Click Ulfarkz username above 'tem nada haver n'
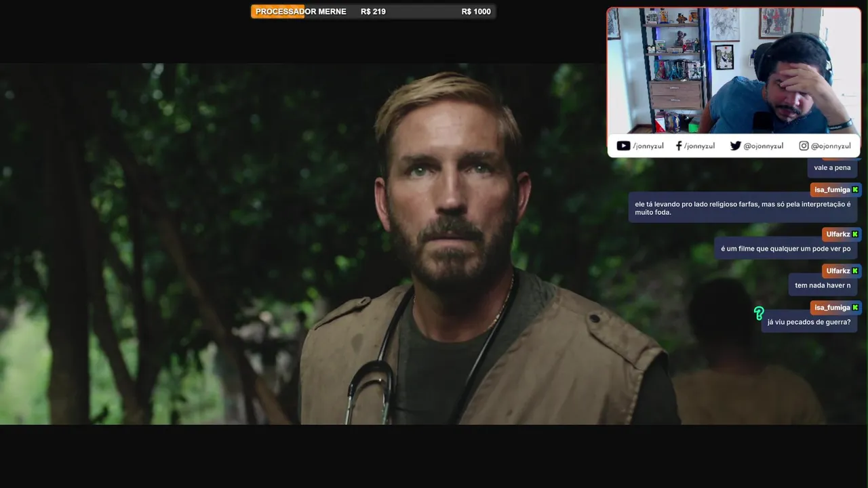Screen dimensions: 868x488 pyautogui.click(x=838, y=271)
